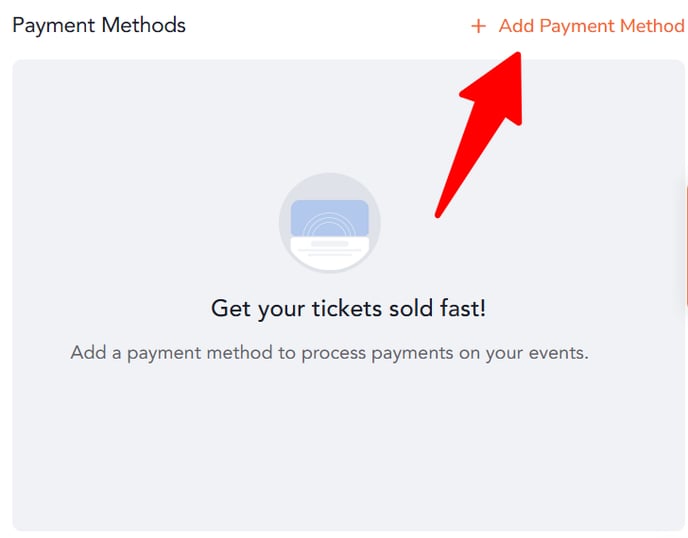
Task: Click the orange tab at the right edge
Action: tap(686, 245)
